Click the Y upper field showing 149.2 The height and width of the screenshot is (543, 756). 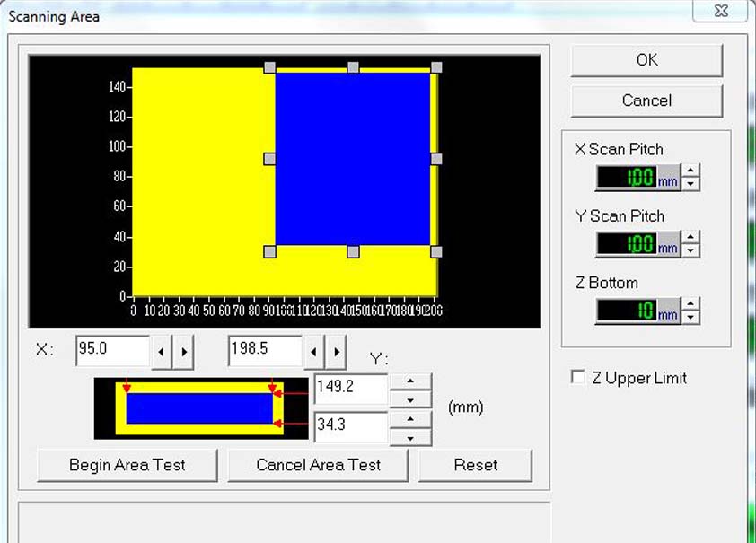click(x=351, y=389)
